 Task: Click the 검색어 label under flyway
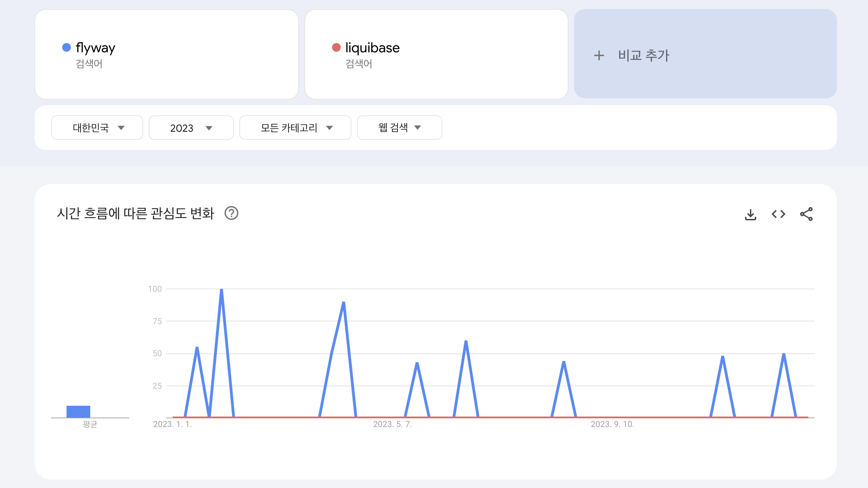point(89,64)
